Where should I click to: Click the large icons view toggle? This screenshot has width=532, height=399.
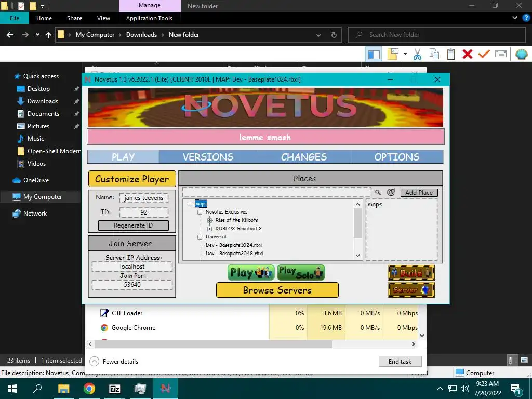pyautogui.click(x=524, y=361)
